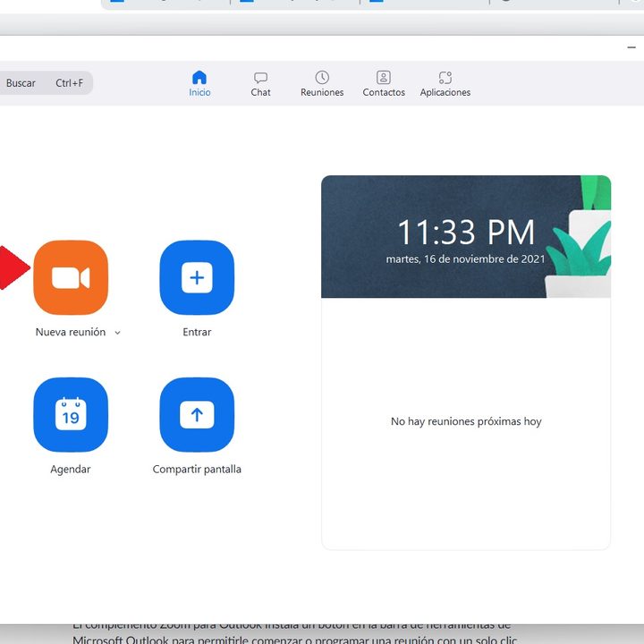Click the Entrar plus icon
Screen dimensions: 644x644
pos(197,277)
